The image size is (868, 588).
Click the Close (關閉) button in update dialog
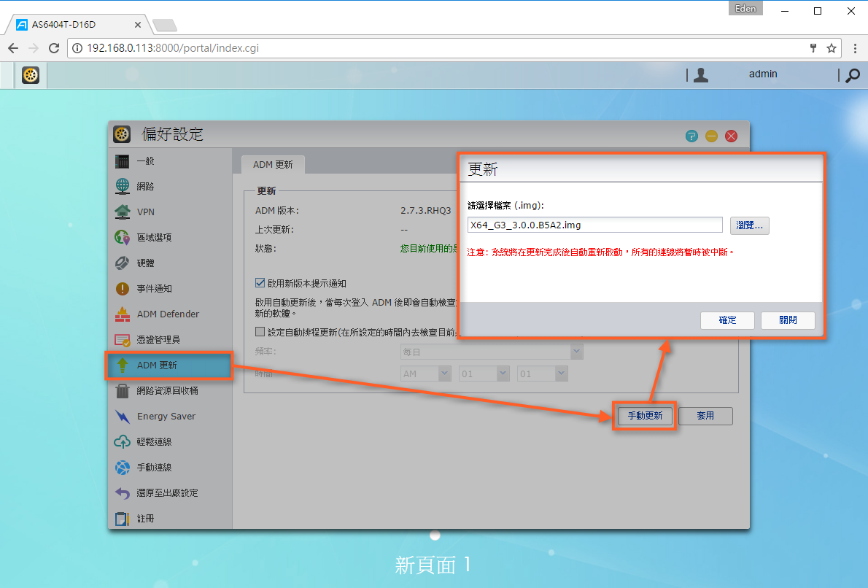coord(788,320)
